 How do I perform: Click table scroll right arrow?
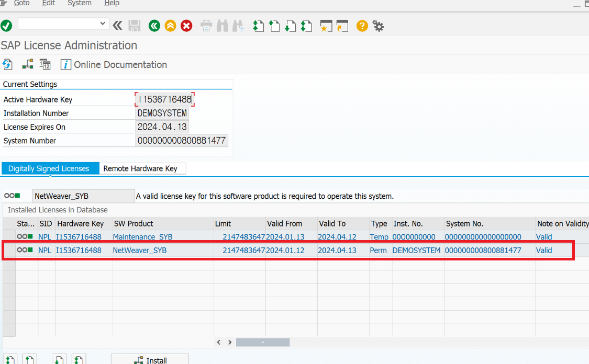tap(230, 342)
